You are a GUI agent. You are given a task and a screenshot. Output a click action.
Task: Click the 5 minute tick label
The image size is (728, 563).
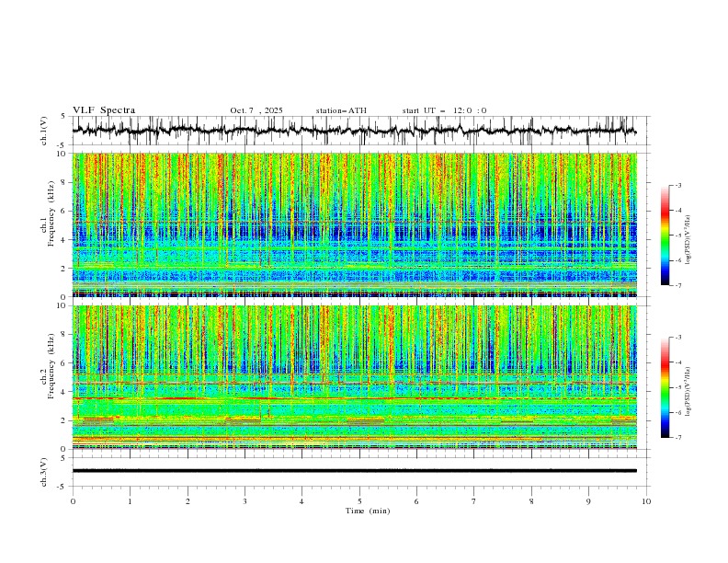(359, 501)
